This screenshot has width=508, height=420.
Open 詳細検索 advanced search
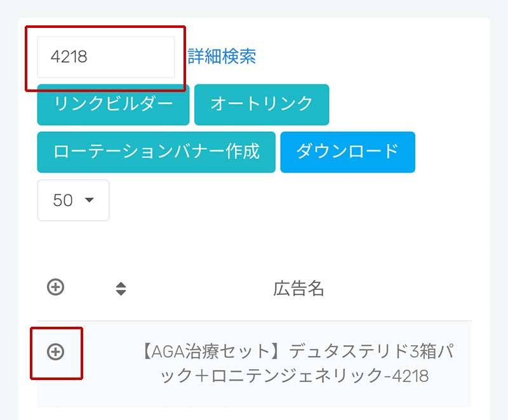coord(222,56)
